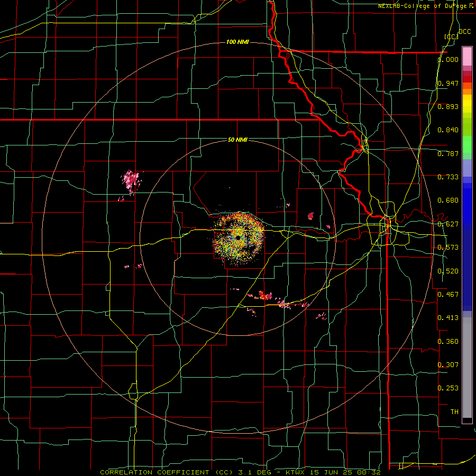Select the 0.787 value on the color scale
Image resolution: width=476 pixels, height=476 pixels.
(448, 153)
